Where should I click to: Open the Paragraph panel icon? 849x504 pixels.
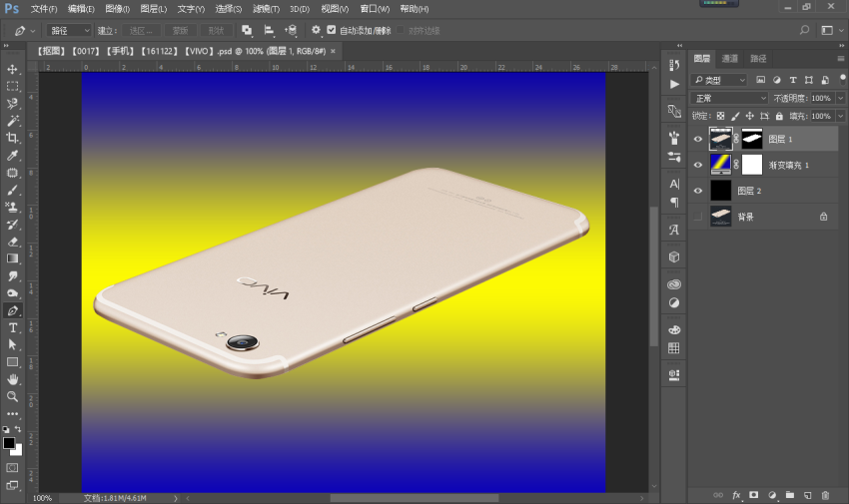coord(674,203)
